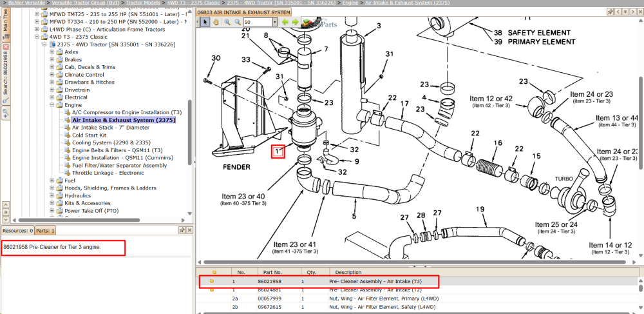
Task: Collapse the 2375 - 4WD Tractor node
Action: pos(44,44)
